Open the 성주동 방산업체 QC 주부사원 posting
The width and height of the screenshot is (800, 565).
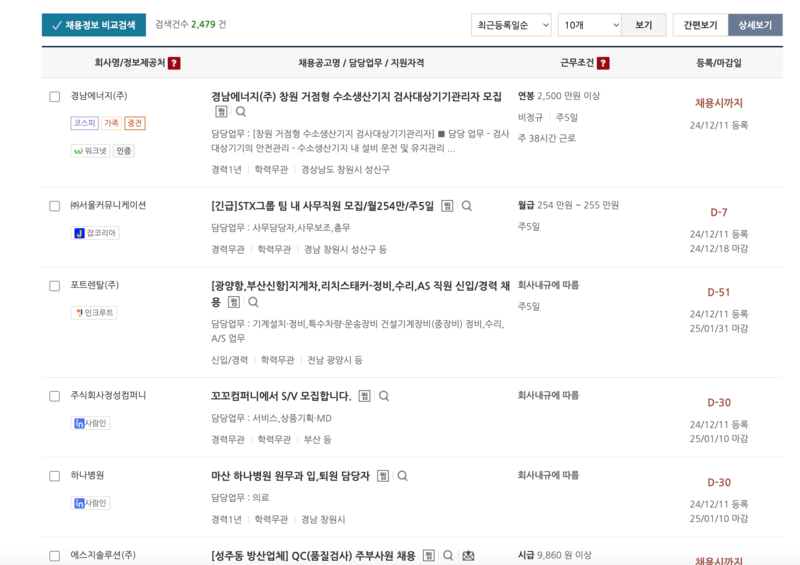pyautogui.click(x=313, y=556)
